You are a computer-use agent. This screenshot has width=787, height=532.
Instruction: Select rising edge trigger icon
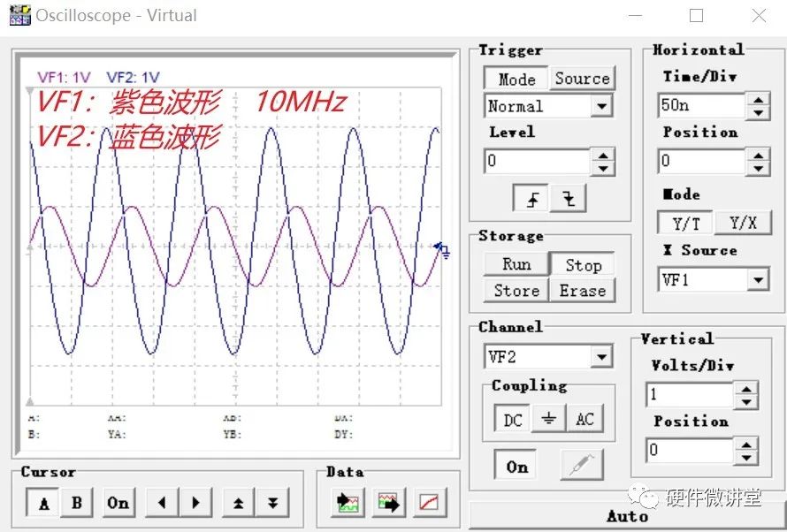(x=532, y=199)
